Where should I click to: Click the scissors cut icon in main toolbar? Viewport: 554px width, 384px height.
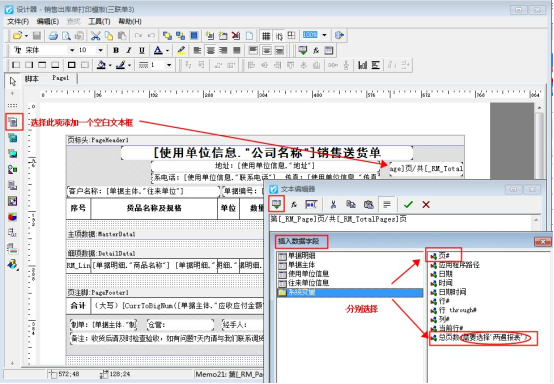[95, 35]
